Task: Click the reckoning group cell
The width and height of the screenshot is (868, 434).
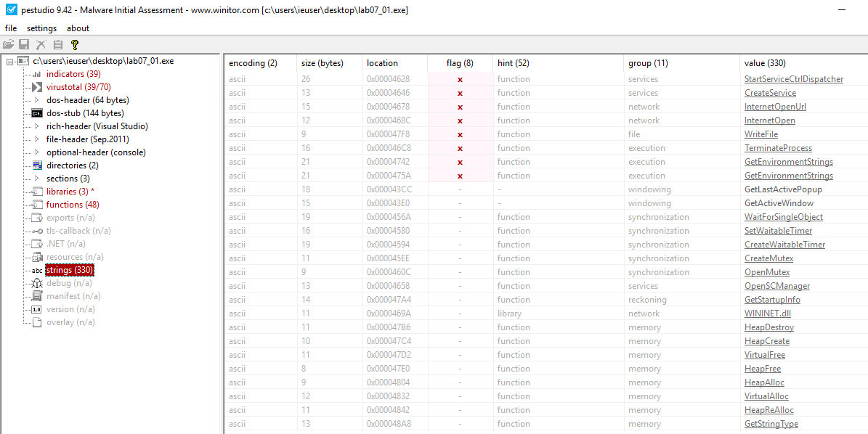Action: tap(647, 300)
